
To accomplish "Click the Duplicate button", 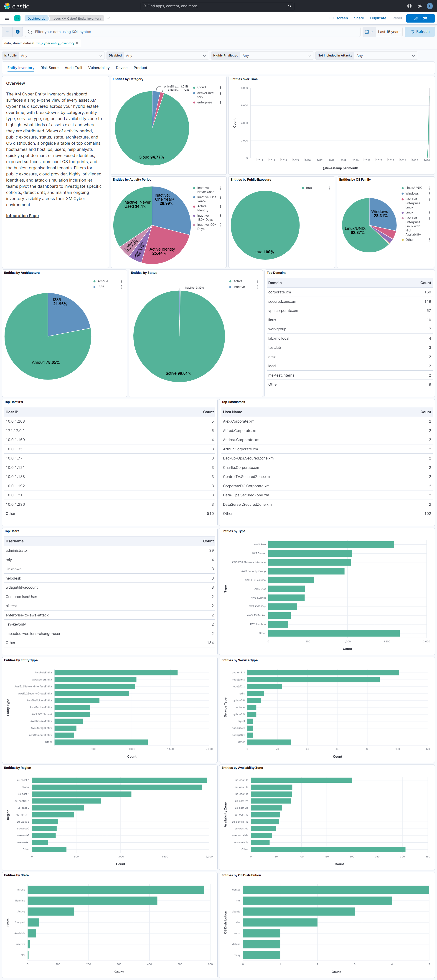I will (378, 18).
